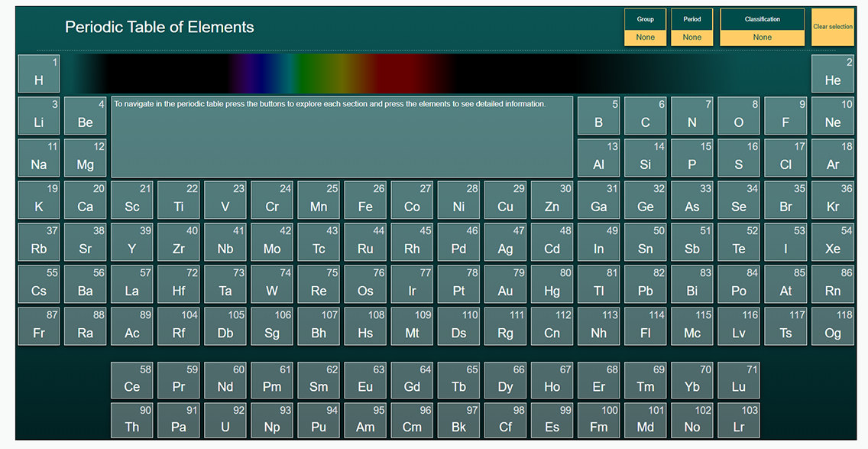Open the Krypton (Kr) tile

(833, 200)
